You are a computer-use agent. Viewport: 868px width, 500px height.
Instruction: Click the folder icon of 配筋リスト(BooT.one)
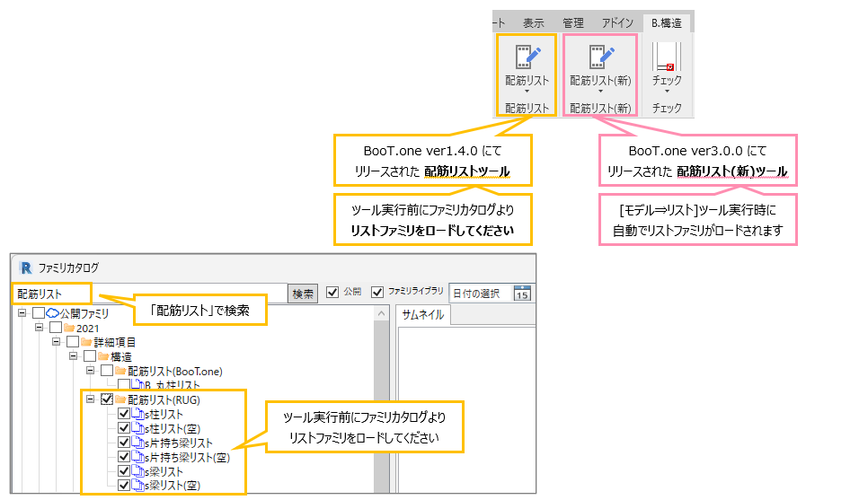click(120, 371)
